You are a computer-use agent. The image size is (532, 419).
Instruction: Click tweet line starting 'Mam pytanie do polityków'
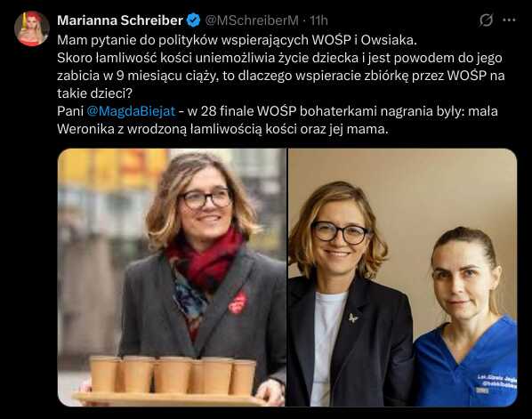tap(237, 40)
